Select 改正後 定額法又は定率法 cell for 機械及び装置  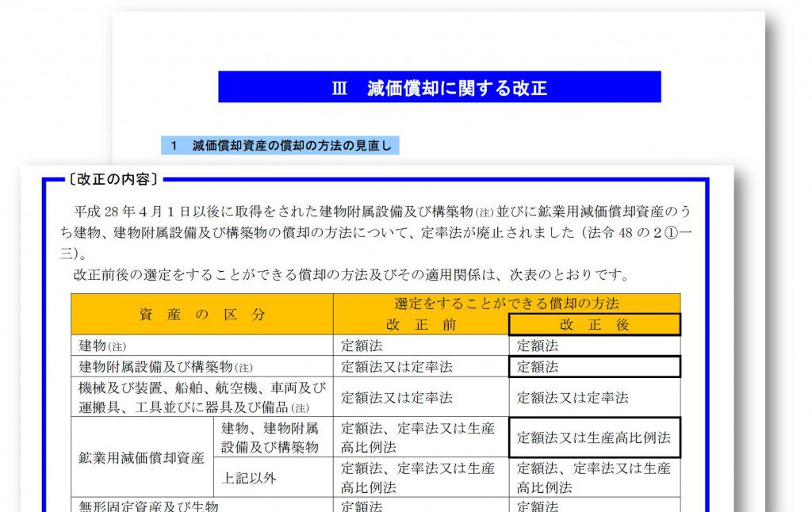(594, 397)
